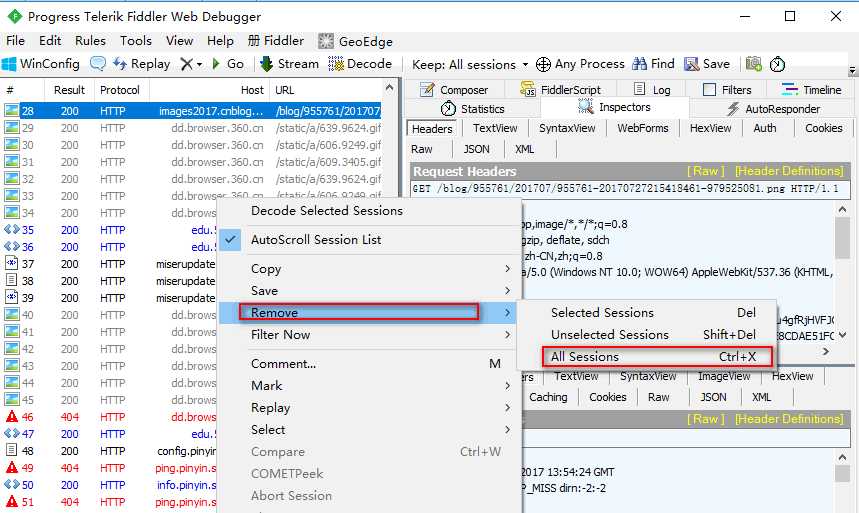
Task: Select the Auth tab
Action: coord(765,128)
